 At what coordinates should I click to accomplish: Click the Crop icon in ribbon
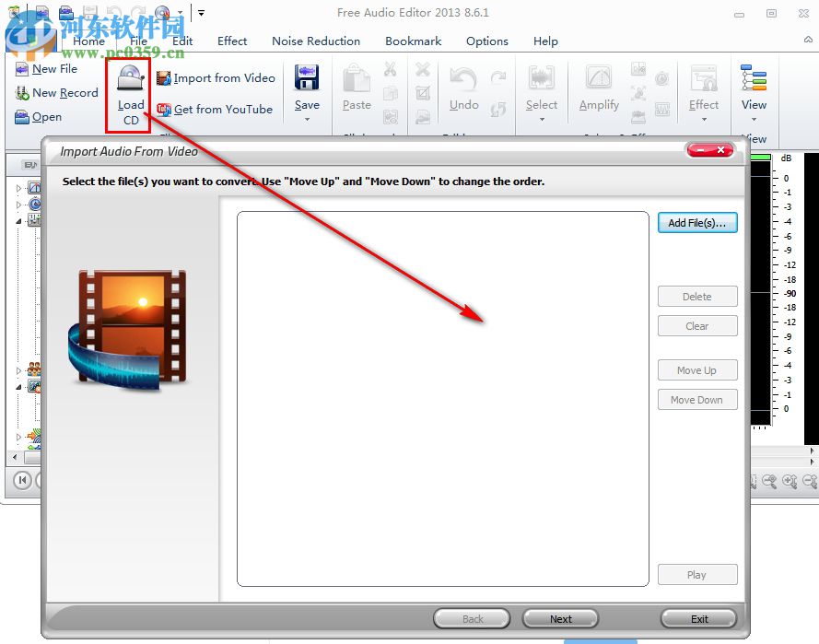[423, 93]
